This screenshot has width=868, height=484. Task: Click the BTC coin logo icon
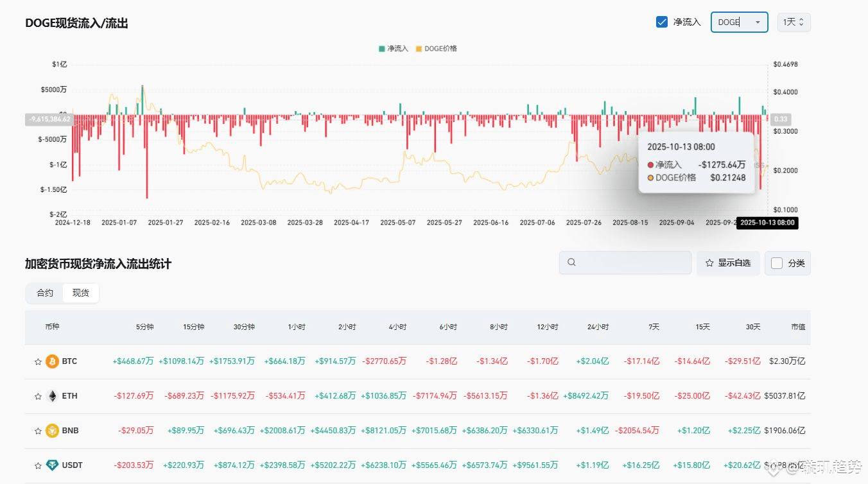point(52,361)
